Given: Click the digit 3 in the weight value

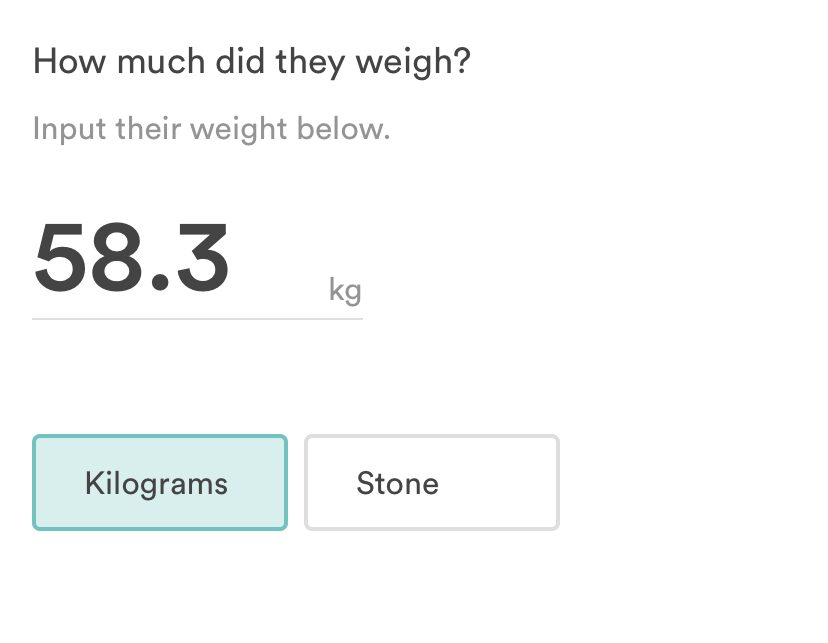Looking at the screenshot, I should tap(202, 257).
